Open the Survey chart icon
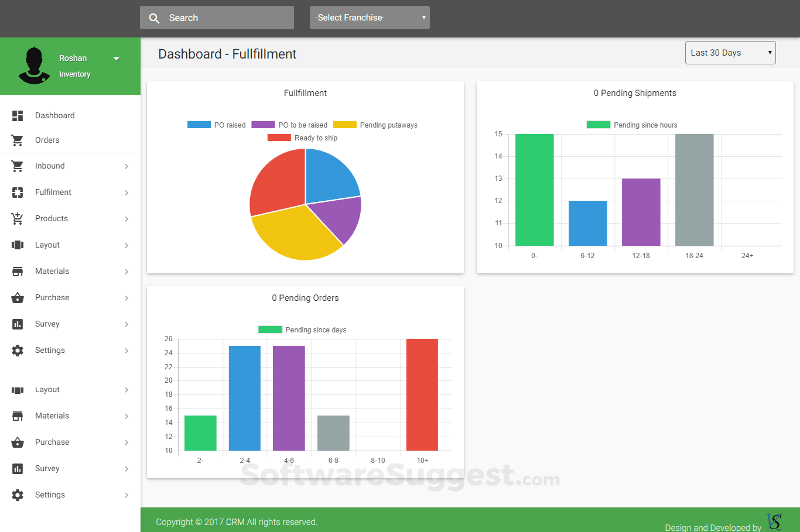 click(x=18, y=324)
